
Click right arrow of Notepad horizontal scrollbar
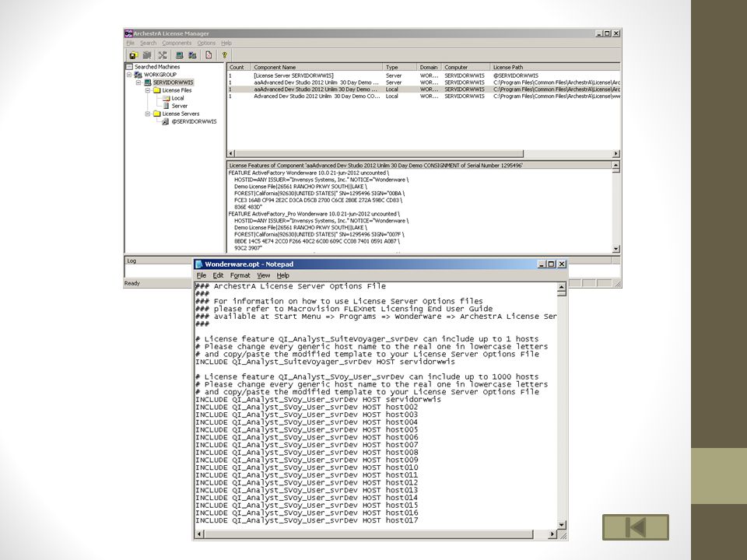tap(552, 534)
